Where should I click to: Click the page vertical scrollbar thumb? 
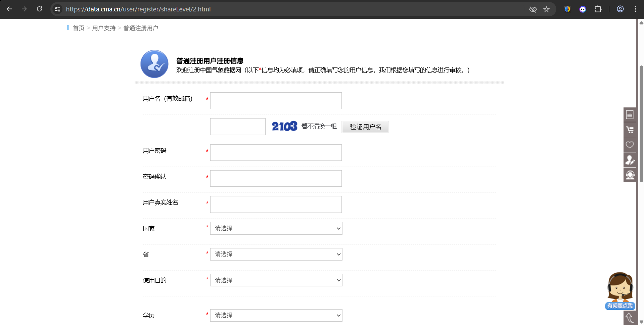641,124
